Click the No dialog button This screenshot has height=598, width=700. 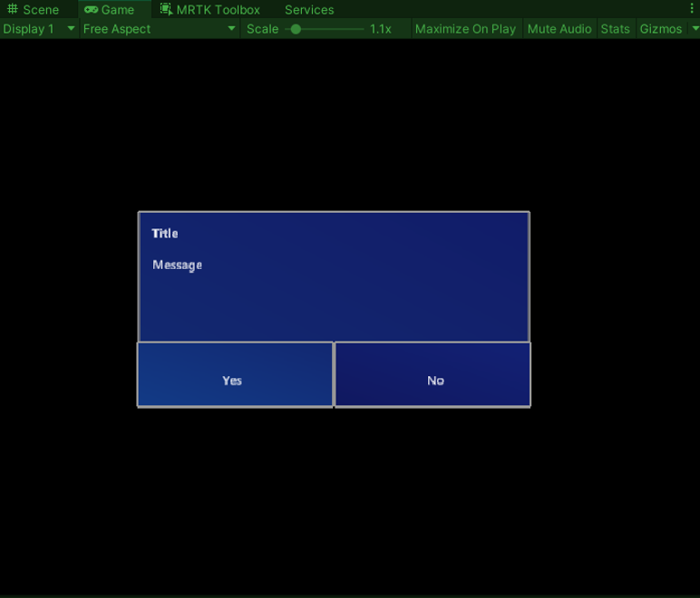(433, 374)
